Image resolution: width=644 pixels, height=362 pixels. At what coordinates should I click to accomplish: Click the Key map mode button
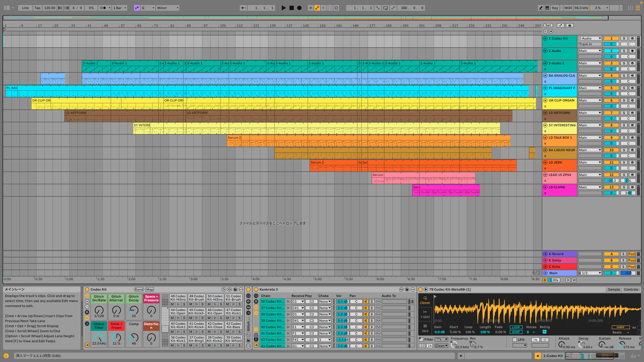coord(555,8)
